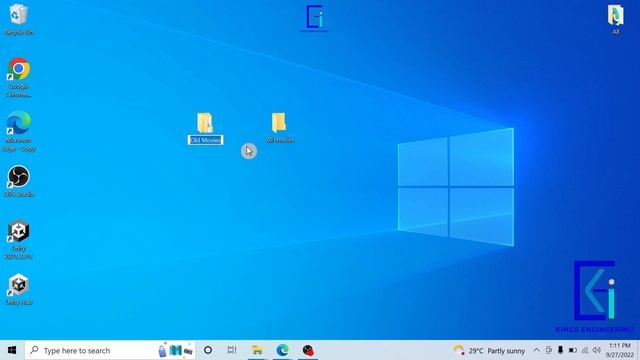
Task: Select the All movies folder icon
Action: [x=279, y=122]
